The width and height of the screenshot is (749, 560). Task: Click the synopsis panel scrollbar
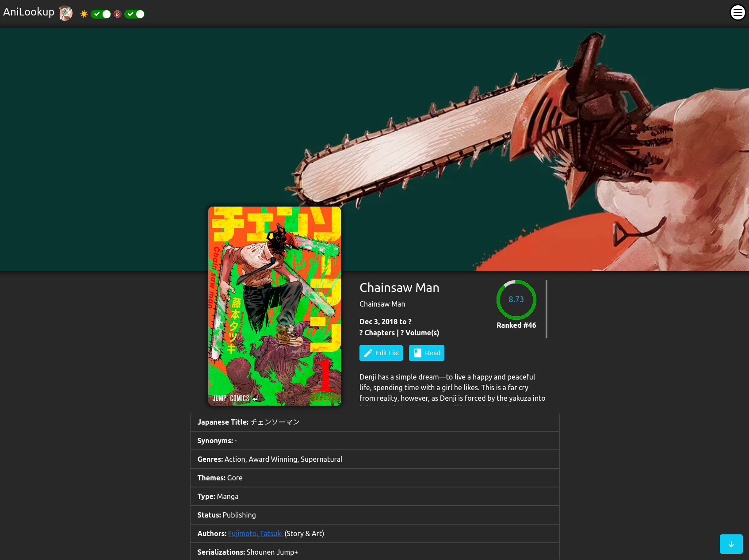click(x=546, y=309)
